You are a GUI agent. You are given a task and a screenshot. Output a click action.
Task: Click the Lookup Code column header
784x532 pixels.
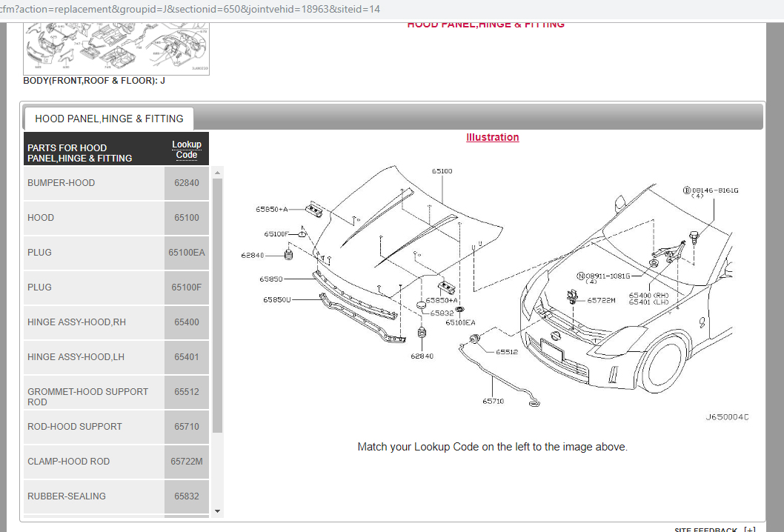(187, 150)
